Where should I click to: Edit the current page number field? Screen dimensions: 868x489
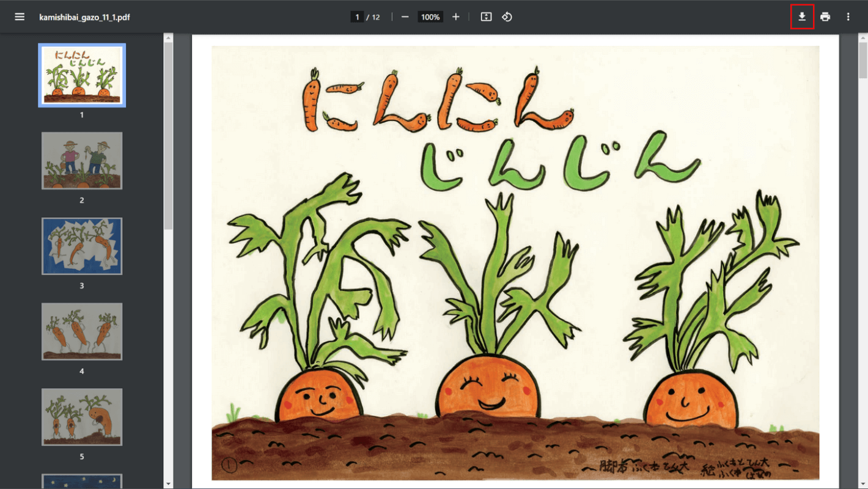pos(357,17)
